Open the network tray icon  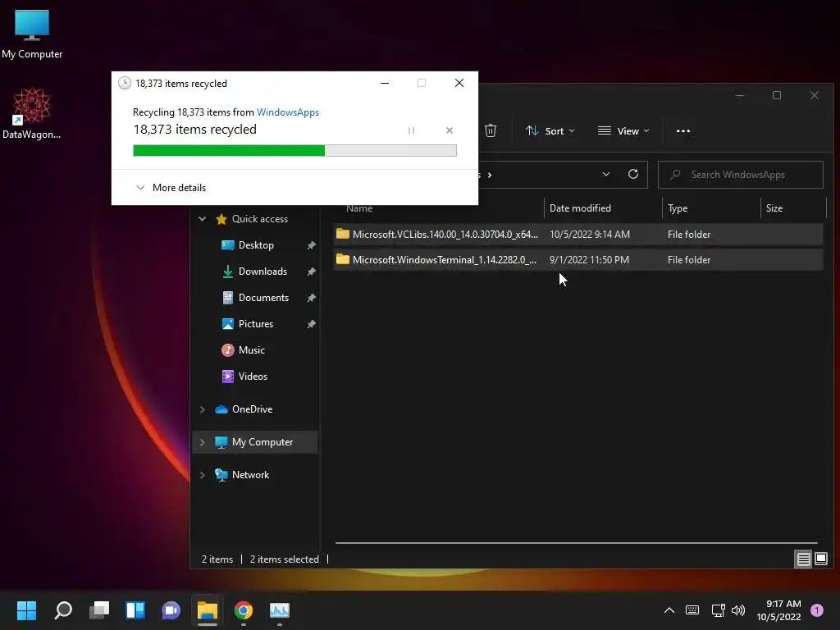[x=718, y=610]
